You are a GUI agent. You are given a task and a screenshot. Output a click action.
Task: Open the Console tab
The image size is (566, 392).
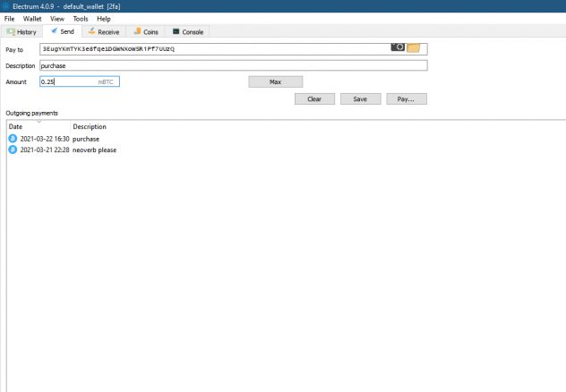click(188, 32)
